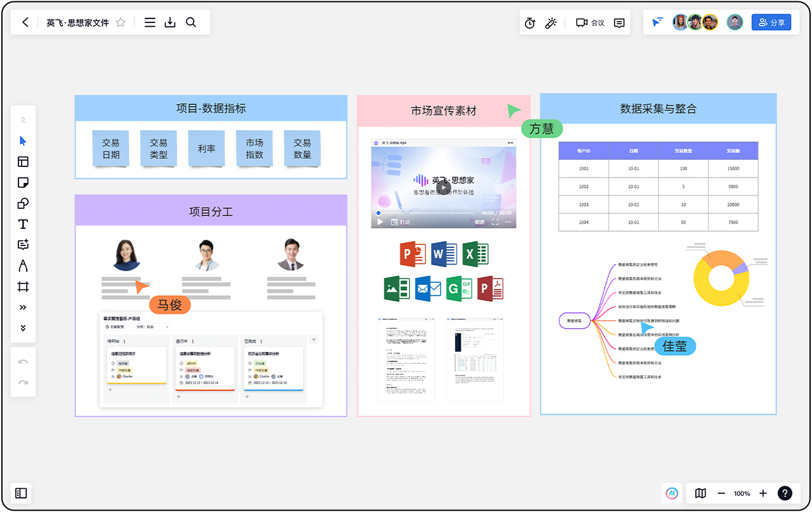The image size is (812, 515).
Task: Toggle collaborator cursor display
Action: pos(657,22)
